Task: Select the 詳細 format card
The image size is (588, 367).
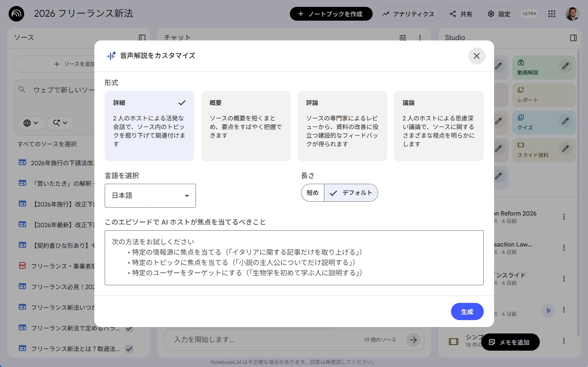Action: point(149,126)
